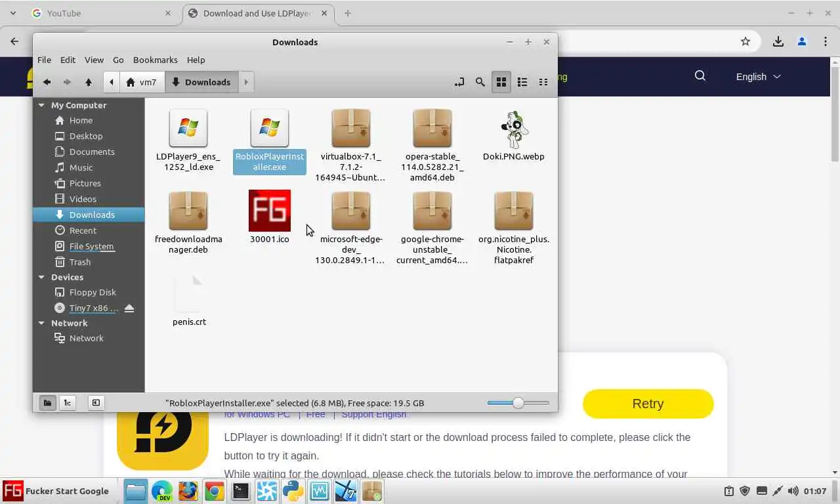Image resolution: width=840 pixels, height=504 pixels.
Task: Open Chrome profile icon
Action: (x=801, y=41)
